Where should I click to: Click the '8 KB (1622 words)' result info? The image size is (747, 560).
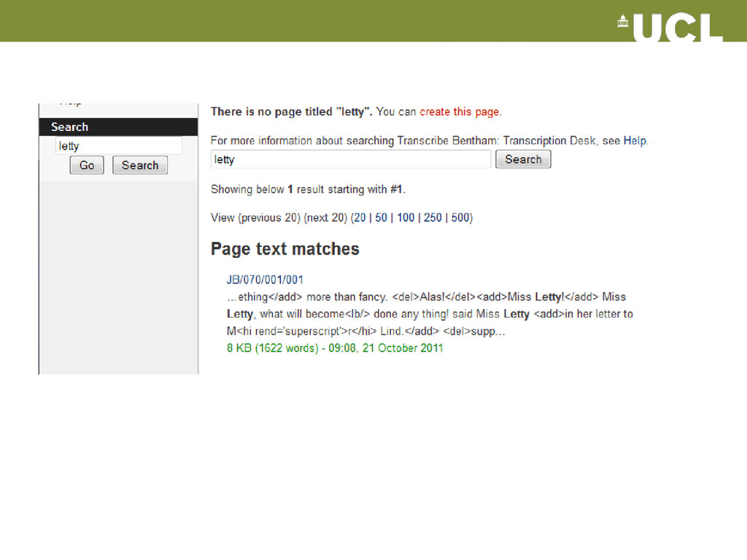pos(273,348)
